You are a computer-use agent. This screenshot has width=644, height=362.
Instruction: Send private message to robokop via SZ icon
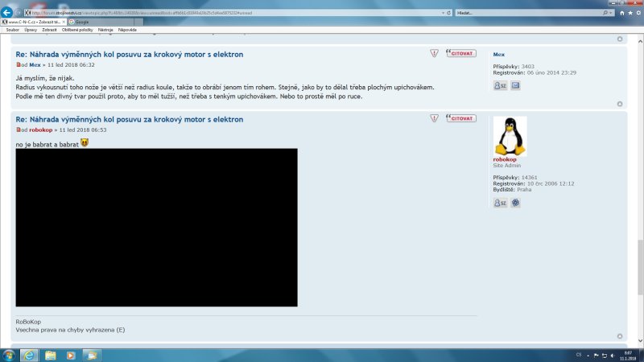pyautogui.click(x=500, y=203)
